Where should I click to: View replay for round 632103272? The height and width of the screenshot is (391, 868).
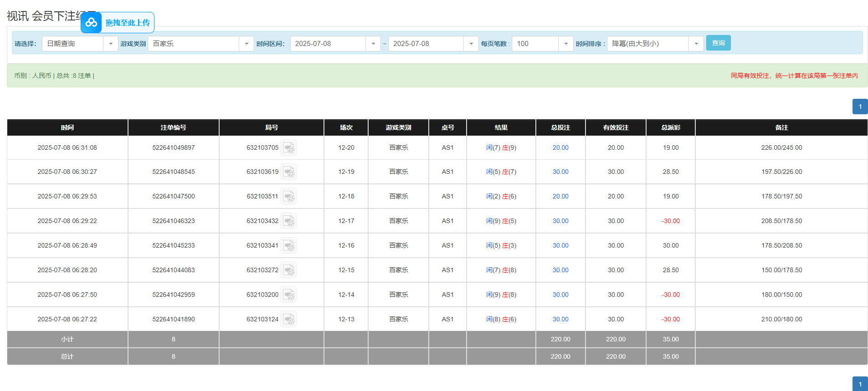point(288,270)
